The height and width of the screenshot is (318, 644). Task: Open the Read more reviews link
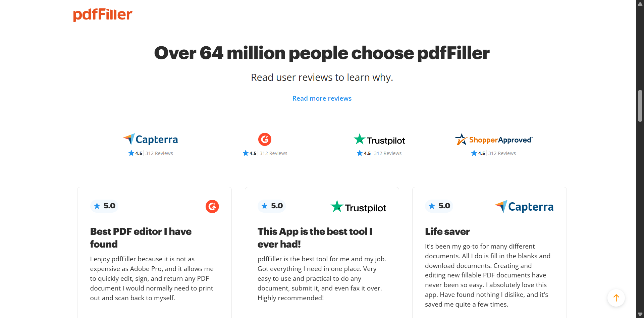(x=322, y=98)
